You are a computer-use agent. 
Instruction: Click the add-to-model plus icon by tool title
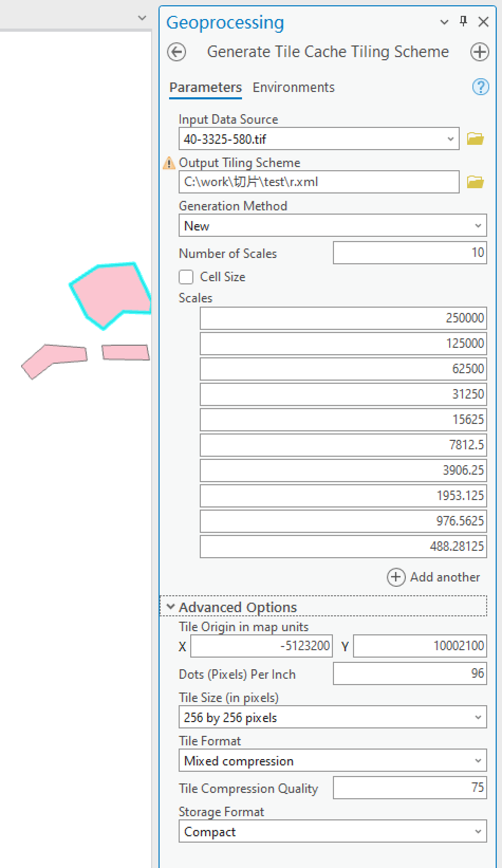[x=479, y=52]
